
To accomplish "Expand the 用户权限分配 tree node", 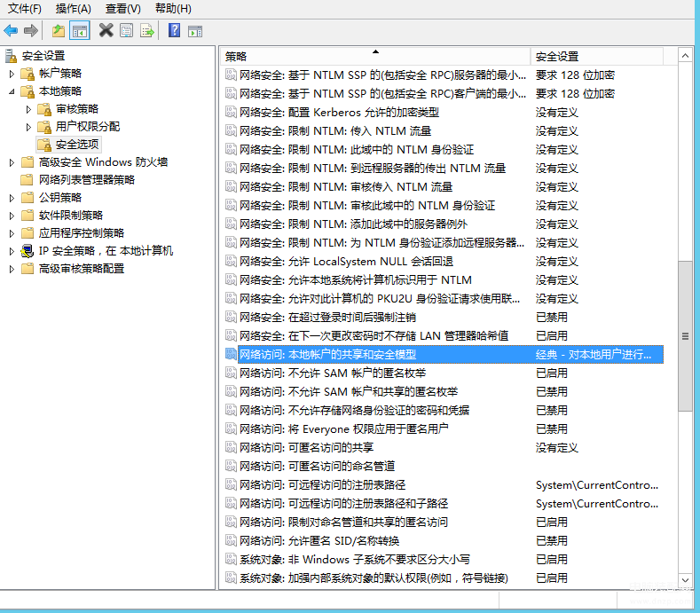I will coord(28,127).
